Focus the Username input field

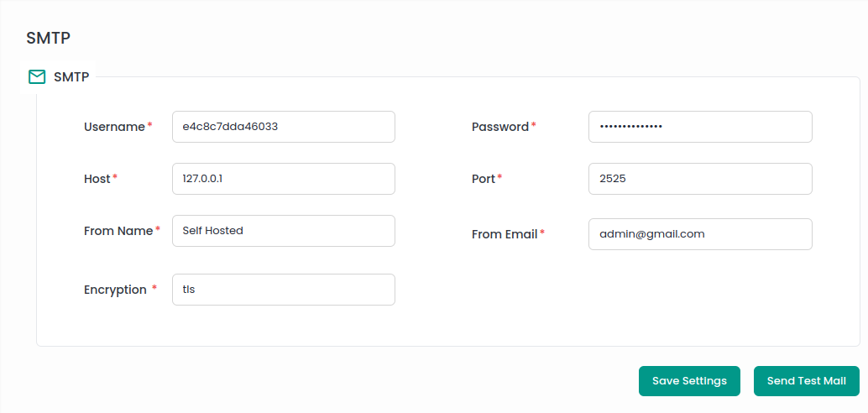point(283,127)
